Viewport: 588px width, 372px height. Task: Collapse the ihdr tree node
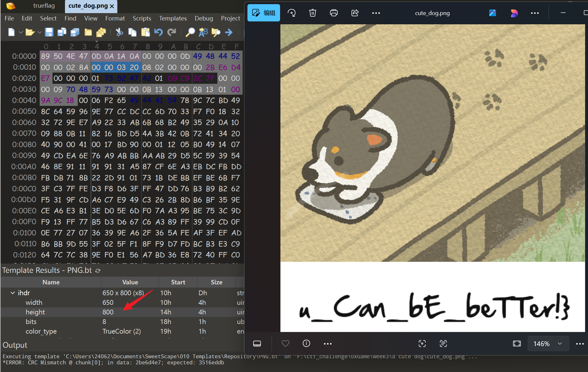tap(13, 293)
